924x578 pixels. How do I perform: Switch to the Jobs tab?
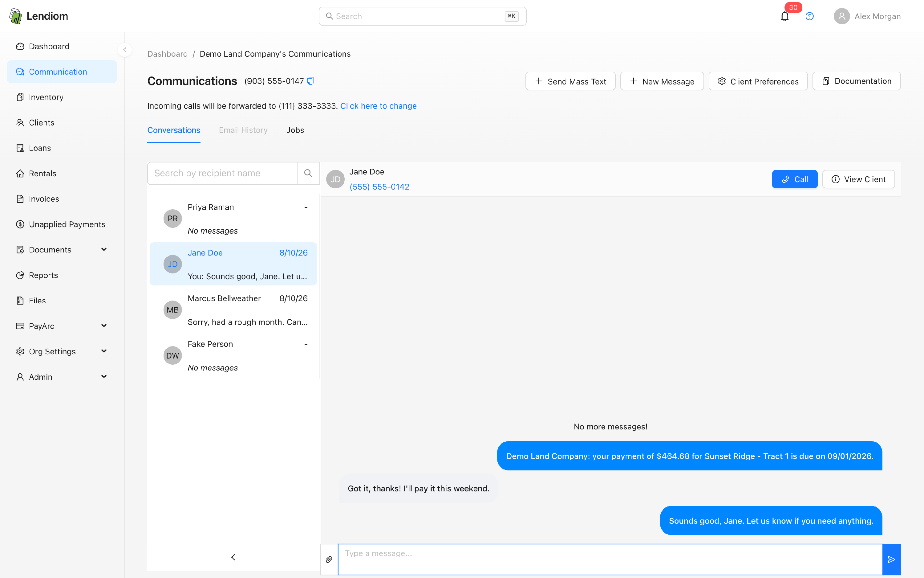pyautogui.click(x=295, y=130)
